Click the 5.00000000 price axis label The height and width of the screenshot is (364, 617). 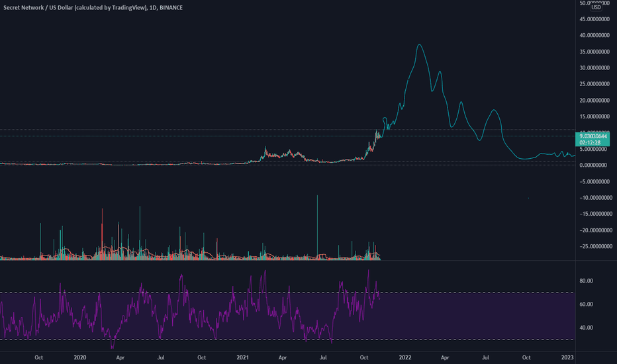593,149
